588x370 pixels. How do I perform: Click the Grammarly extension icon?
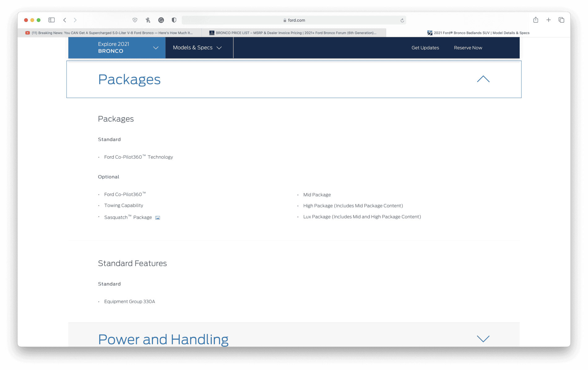point(161,20)
